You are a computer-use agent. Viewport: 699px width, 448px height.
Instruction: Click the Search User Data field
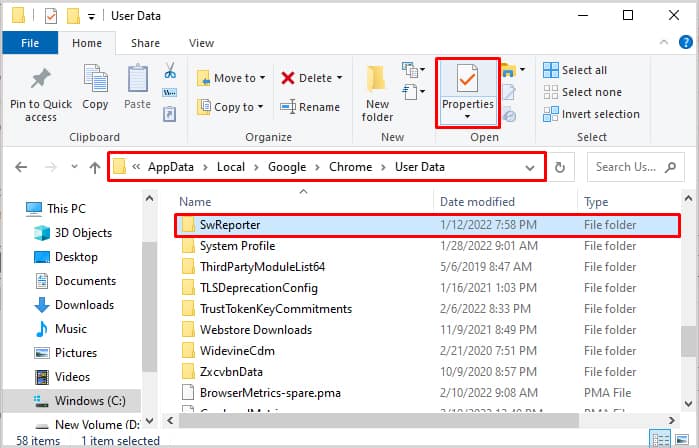[635, 167]
